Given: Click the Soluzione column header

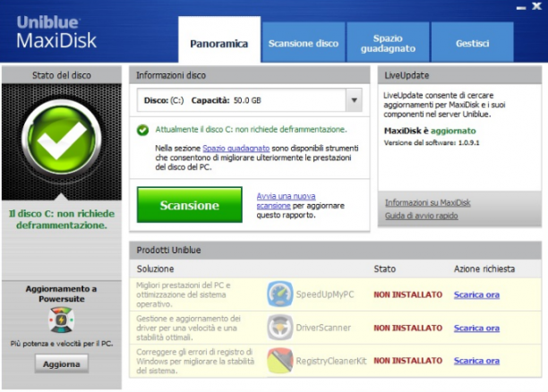Looking at the screenshot, I should pos(155,268).
